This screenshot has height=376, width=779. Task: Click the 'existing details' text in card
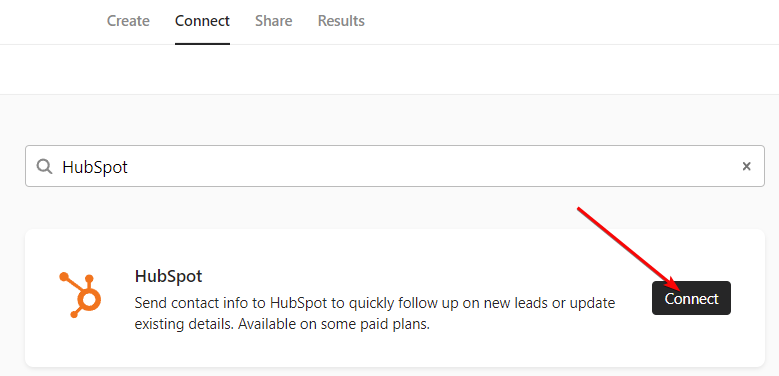coord(183,325)
